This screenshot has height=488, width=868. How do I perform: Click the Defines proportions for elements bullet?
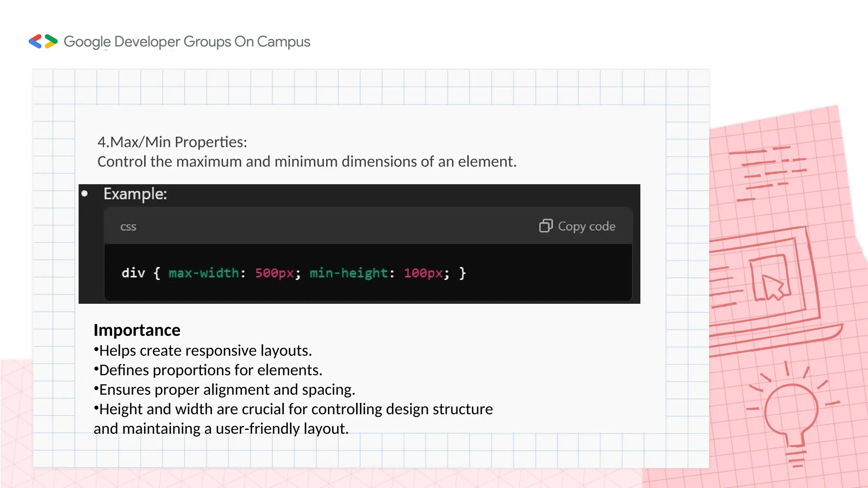[208, 370]
